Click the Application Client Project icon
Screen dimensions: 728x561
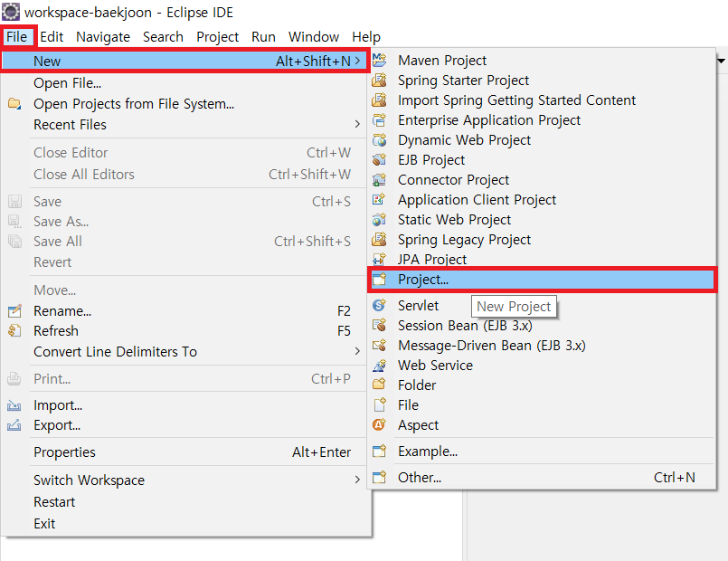tap(379, 200)
